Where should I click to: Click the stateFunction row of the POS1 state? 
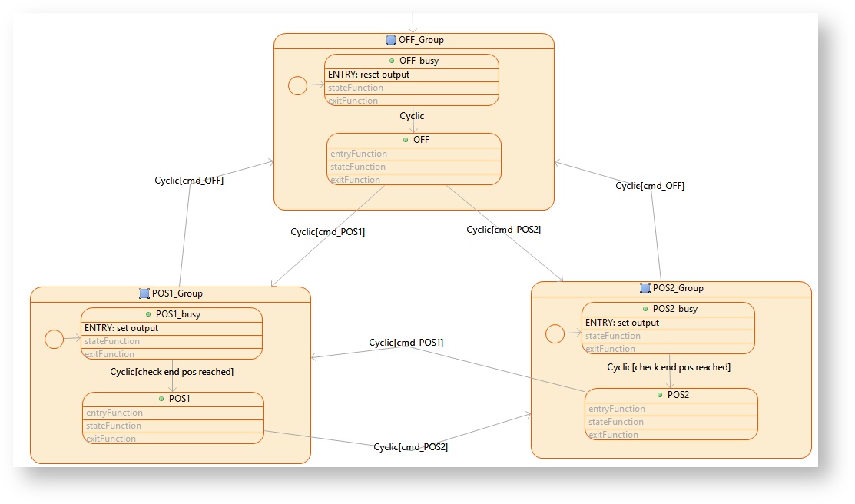pyautogui.click(x=173, y=426)
